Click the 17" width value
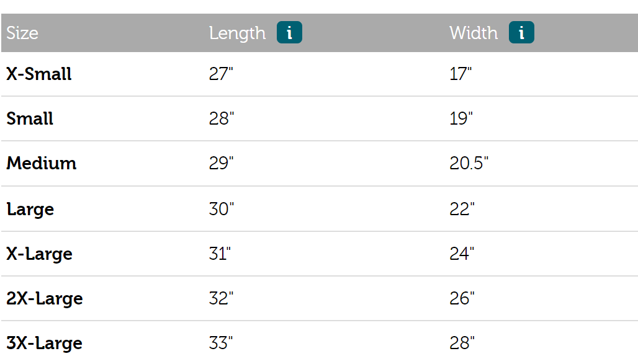The width and height of the screenshot is (638, 364). point(461,74)
